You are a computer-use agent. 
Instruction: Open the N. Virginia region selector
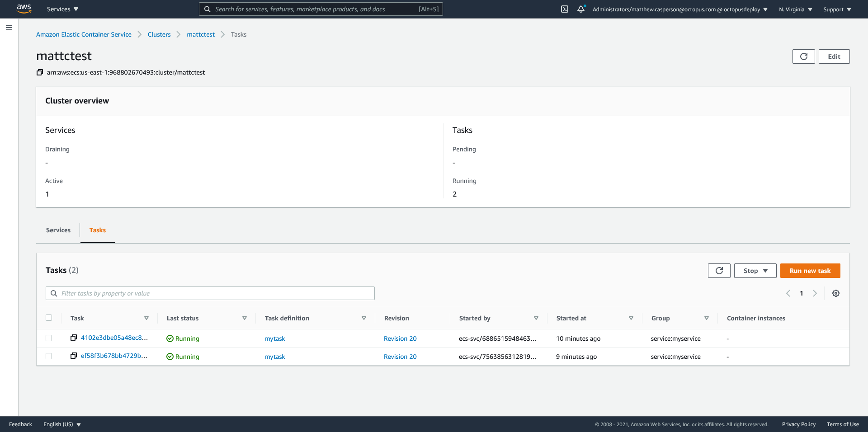(x=795, y=9)
